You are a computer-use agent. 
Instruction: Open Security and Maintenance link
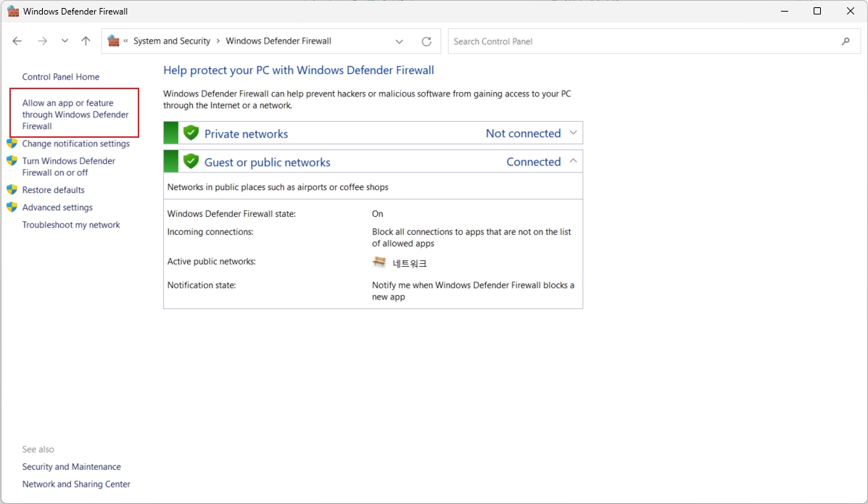71,467
